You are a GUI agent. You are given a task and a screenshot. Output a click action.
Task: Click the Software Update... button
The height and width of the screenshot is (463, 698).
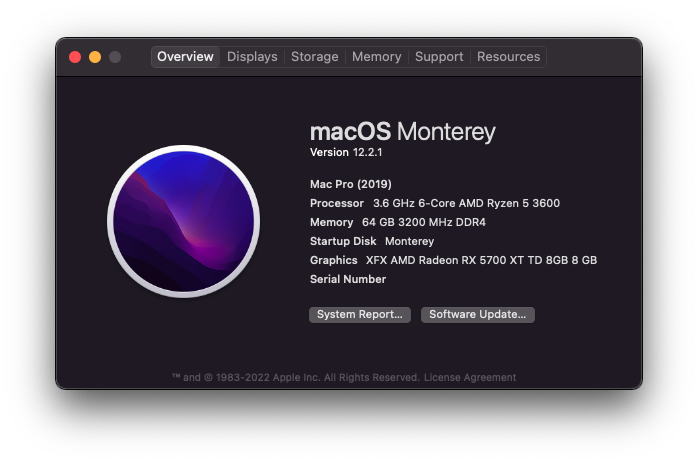(x=478, y=314)
